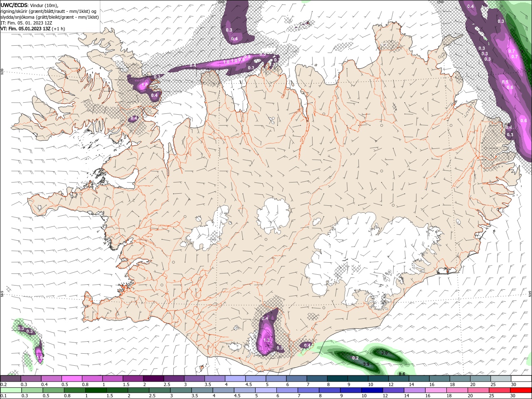532x399 pixels.
Task: Click the "IT: Fim. 05. 01. 2023 12Z" line
Action: (x=26, y=23)
